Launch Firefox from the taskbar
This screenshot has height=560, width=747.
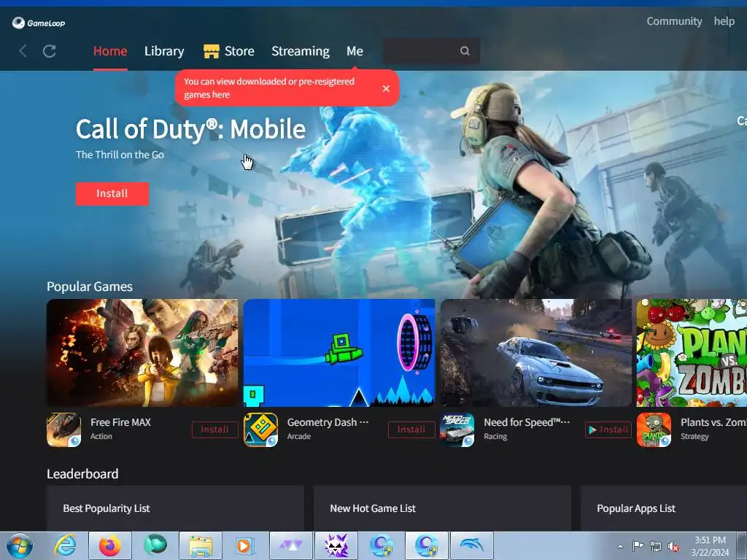tap(110, 545)
